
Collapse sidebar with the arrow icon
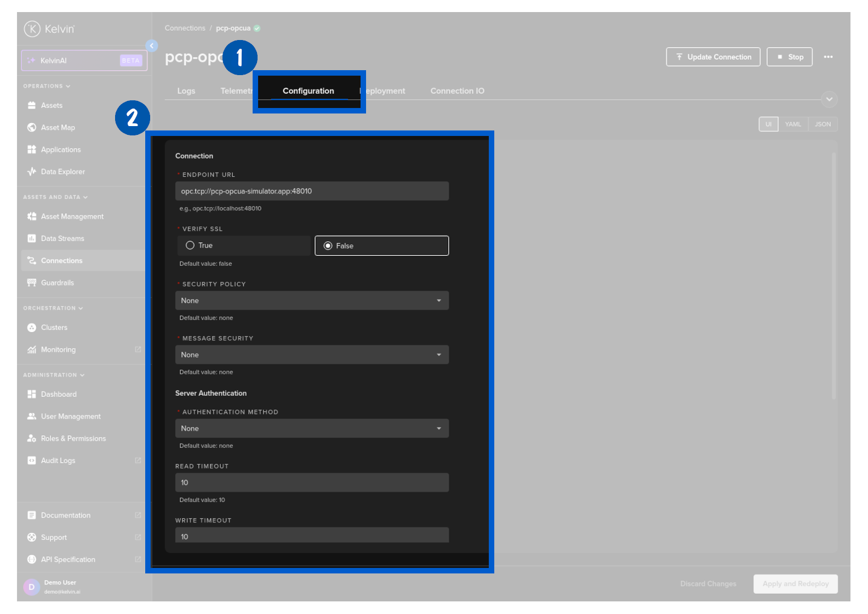[152, 46]
